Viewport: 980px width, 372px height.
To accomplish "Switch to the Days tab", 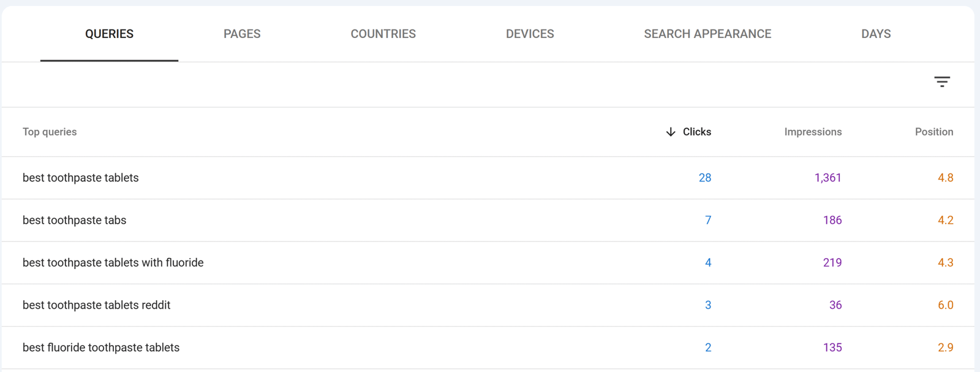I will coord(876,34).
